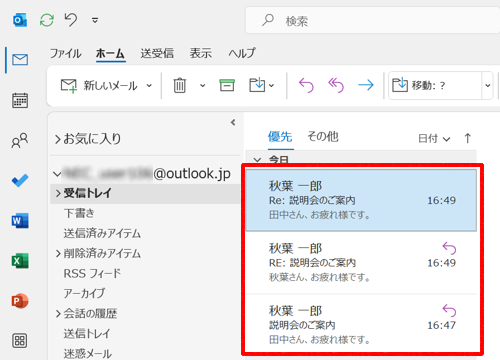Click the undo arrow in quick access bar

tap(71, 19)
